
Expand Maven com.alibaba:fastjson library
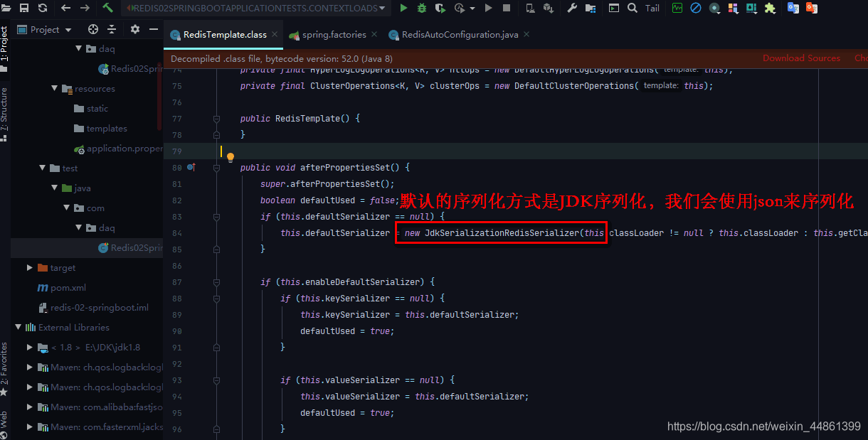(30, 407)
